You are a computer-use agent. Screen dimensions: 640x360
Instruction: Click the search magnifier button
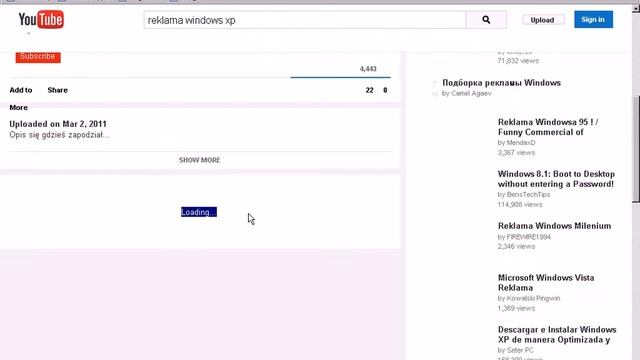(x=486, y=20)
